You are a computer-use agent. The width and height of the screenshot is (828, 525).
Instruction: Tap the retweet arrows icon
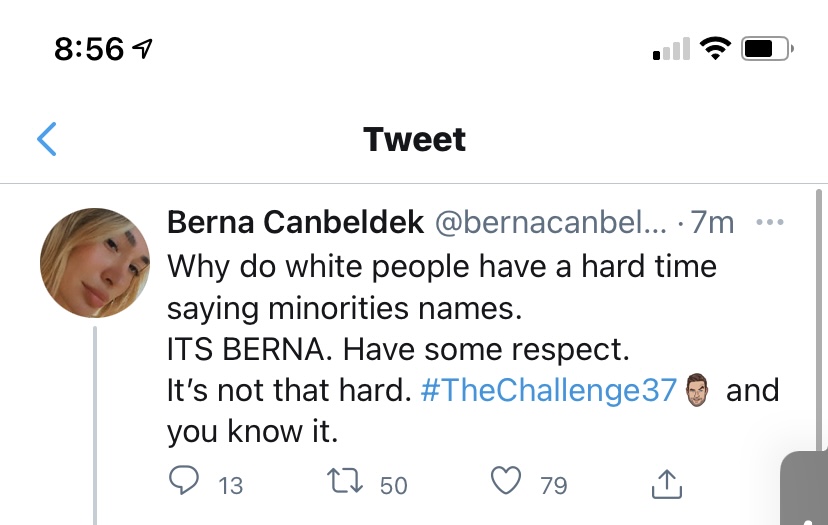coord(345,481)
